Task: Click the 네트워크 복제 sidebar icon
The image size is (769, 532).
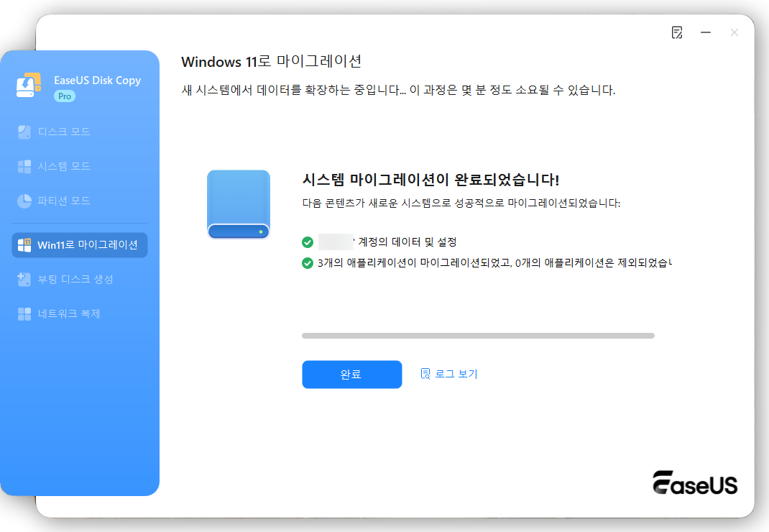Action: 24,313
